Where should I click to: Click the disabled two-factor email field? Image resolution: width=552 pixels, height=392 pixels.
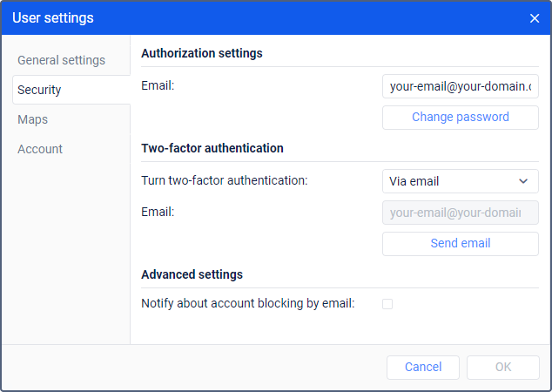click(460, 213)
